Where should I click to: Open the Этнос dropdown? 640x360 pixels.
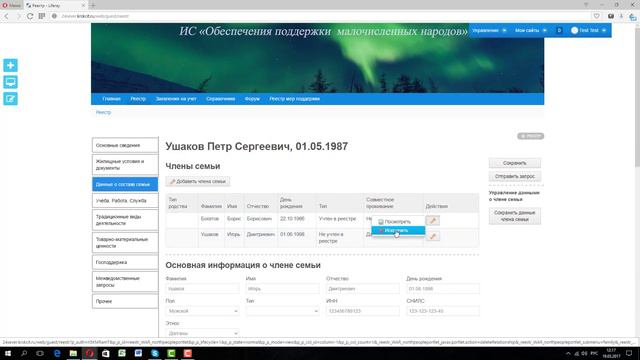coord(202,333)
